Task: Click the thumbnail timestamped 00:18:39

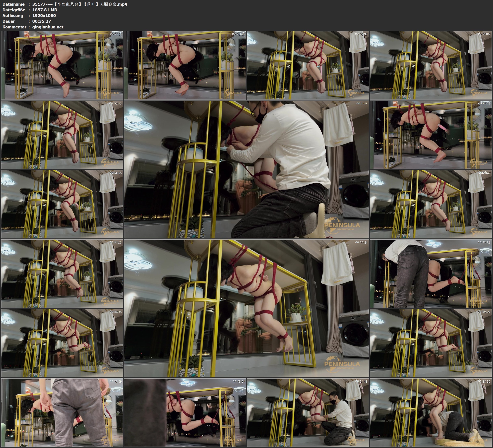Action: (62, 274)
